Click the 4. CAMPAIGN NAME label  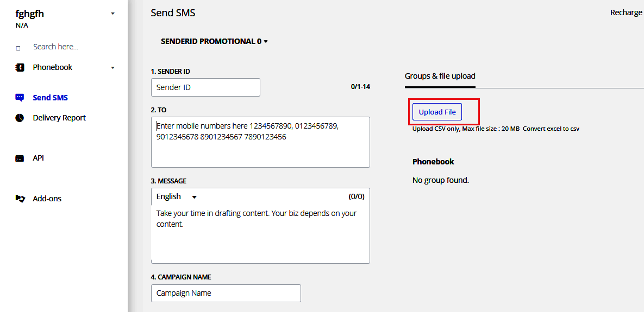point(181,277)
